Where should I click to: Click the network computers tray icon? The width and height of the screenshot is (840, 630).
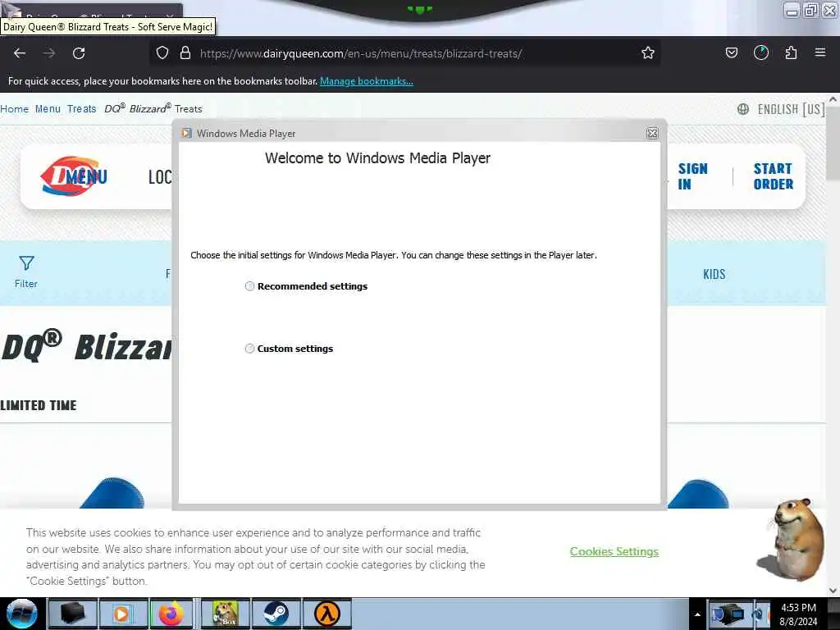[x=729, y=614]
